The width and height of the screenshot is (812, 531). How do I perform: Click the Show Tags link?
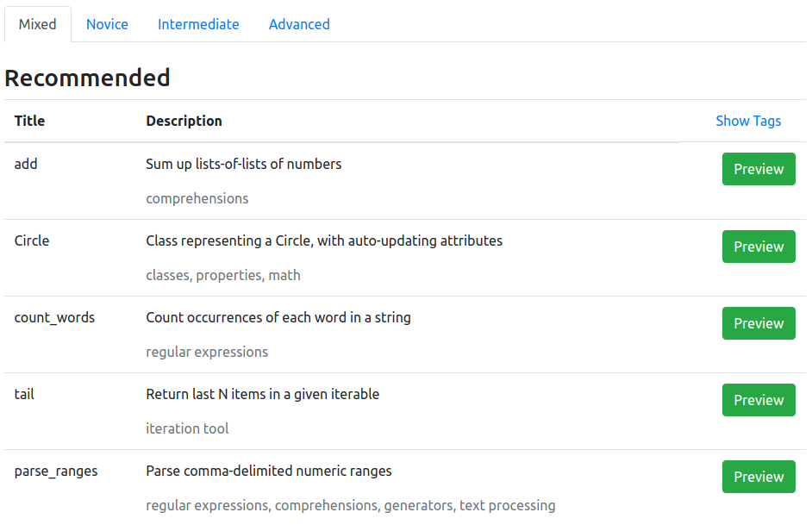click(747, 121)
